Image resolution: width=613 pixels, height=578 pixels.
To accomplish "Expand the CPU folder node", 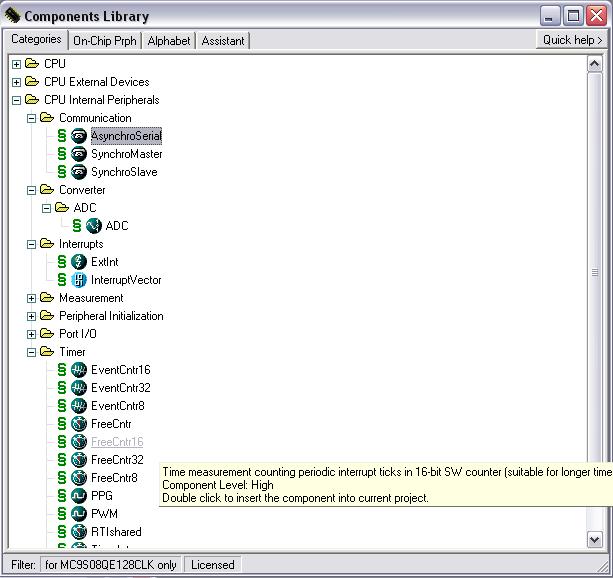I will click(17, 64).
